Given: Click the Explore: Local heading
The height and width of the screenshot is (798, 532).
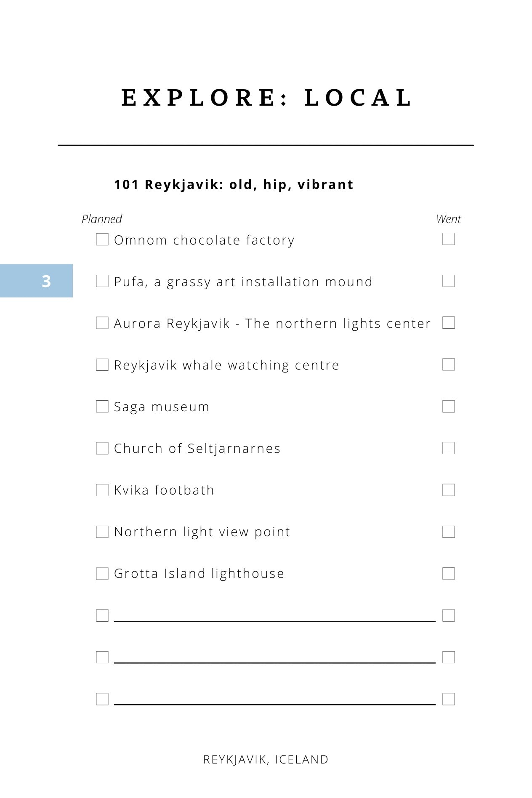Looking at the screenshot, I should click(x=266, y=98).
